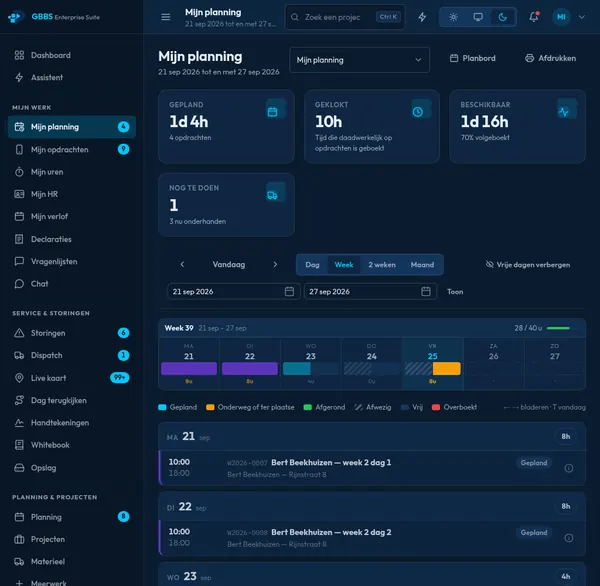Select day 24 in week strip
This screenshot has height=586, width=600.
click(x=372, y=364)
